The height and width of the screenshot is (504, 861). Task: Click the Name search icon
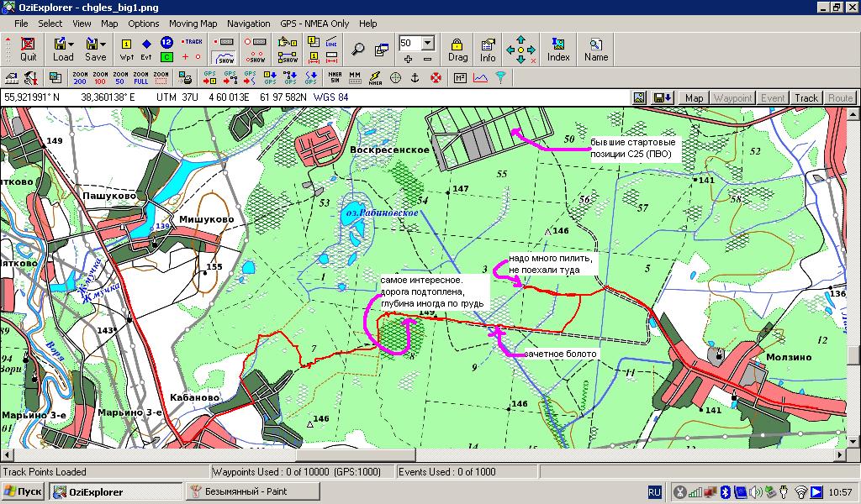coord(596,49)
